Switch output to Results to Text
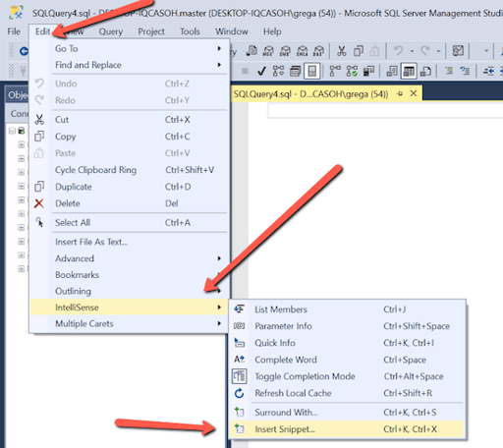 pos(392,71)
